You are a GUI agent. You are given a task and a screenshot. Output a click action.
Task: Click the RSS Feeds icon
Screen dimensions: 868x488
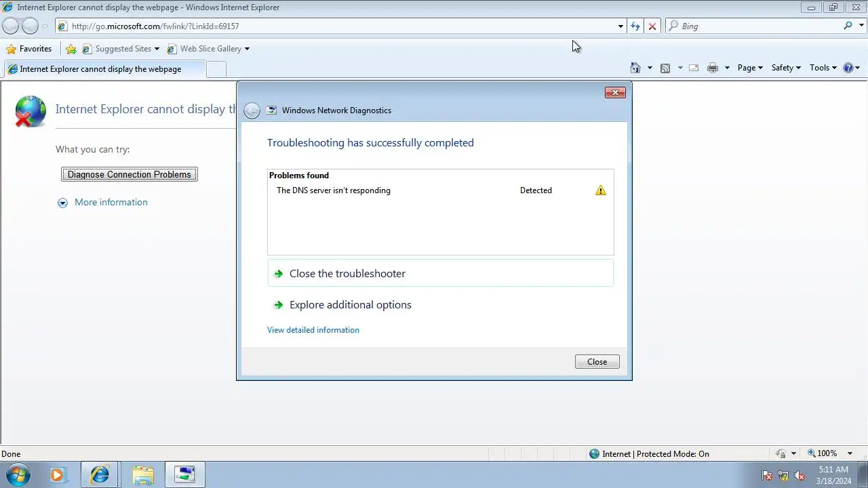665,68
